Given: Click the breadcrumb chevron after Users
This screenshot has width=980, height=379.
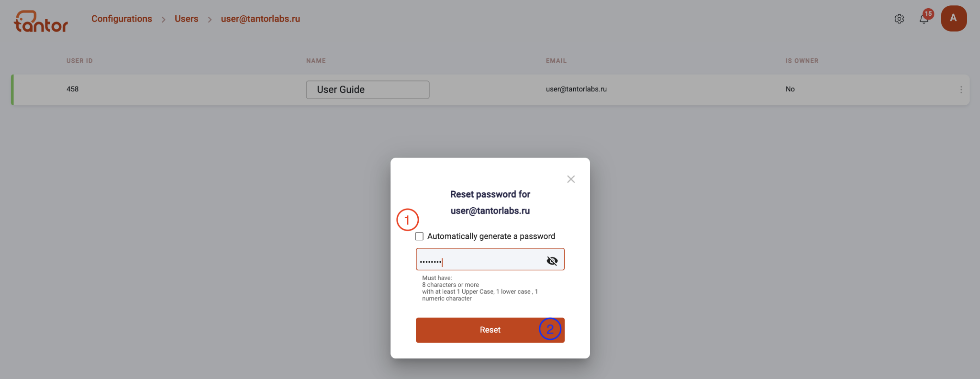Looking at the screenshot, I should (x=210, y=20).
